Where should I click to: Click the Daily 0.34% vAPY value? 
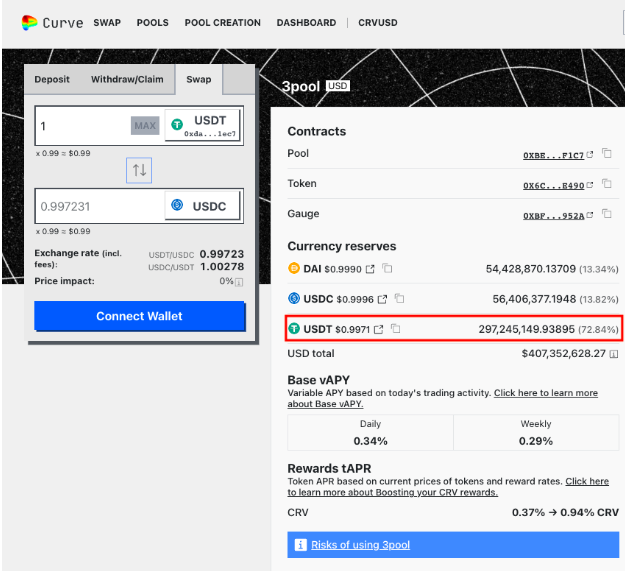(370, 441)
